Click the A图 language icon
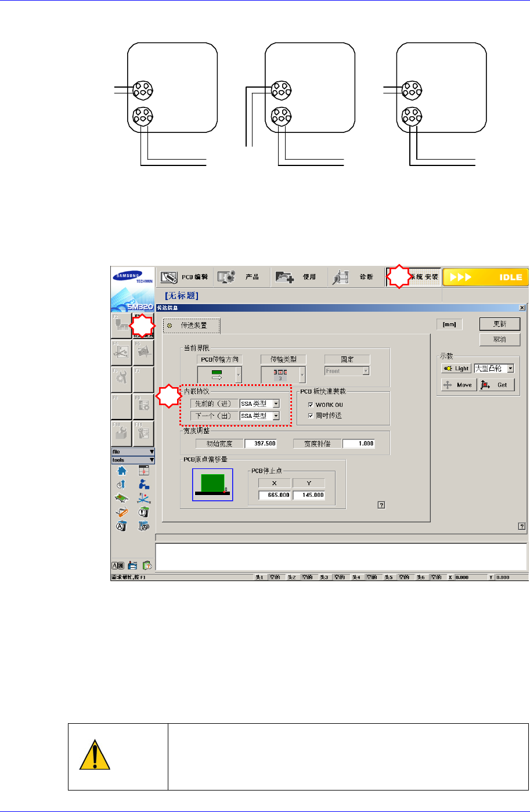530x812 pixels. pyautogui.click(x=118, y=565)
